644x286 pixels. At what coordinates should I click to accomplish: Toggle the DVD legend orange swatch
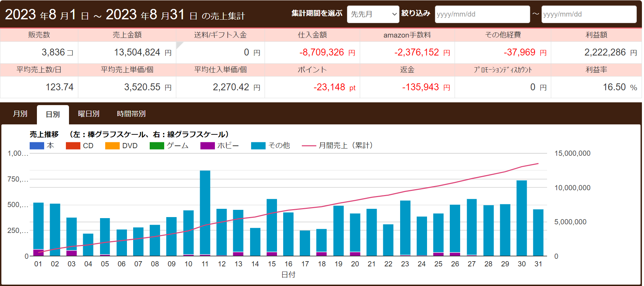(112, 146)
